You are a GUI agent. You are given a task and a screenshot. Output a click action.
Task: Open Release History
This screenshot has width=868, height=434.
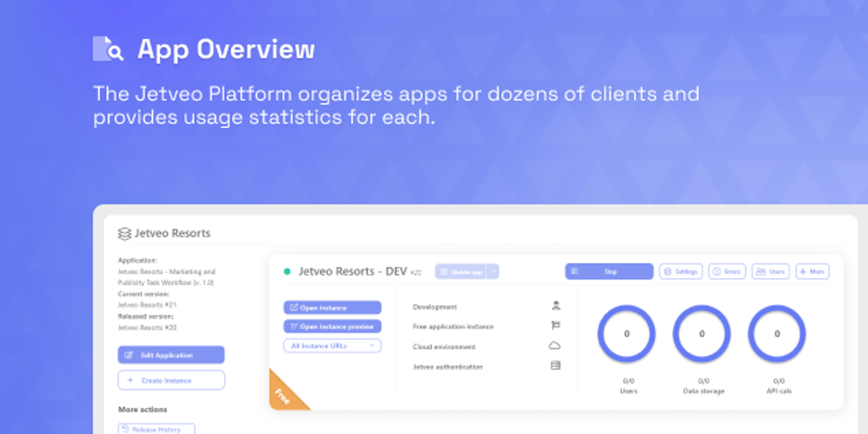(156, 429)
